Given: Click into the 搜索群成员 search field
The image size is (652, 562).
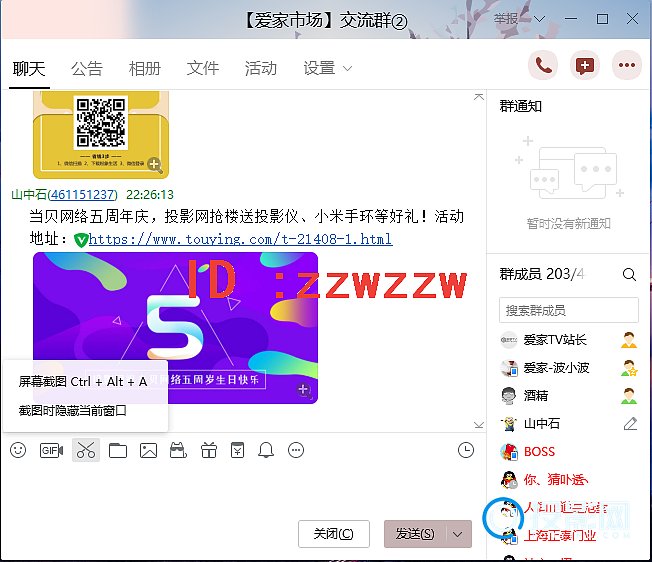Looking at the screenshot, I should click(x=568, y=310).
